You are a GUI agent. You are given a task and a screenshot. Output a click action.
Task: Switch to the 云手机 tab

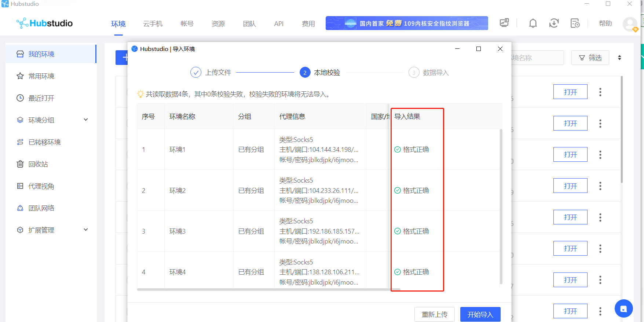pos(153,24)
